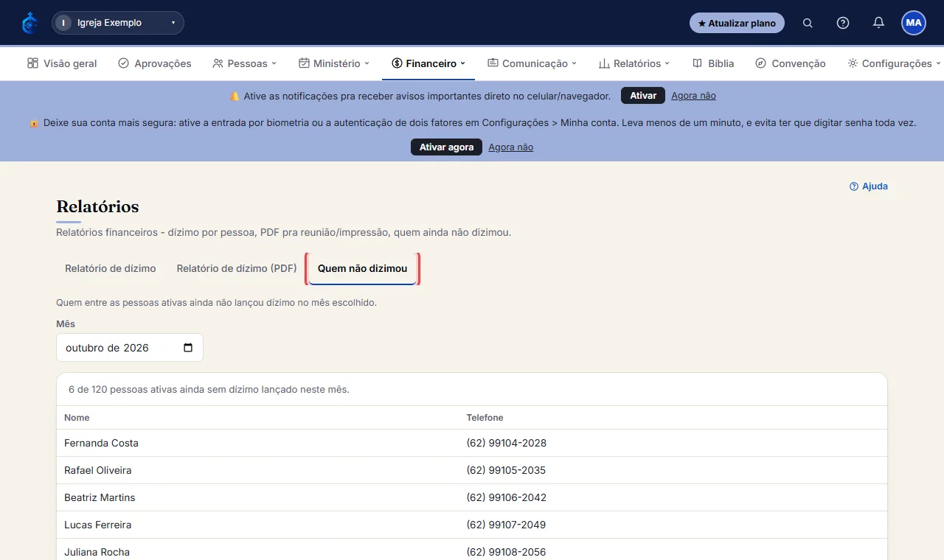Expand the Comunicação menu
Image resolution: width=944 pixels, height=560 pixels.
click(532, 63)
